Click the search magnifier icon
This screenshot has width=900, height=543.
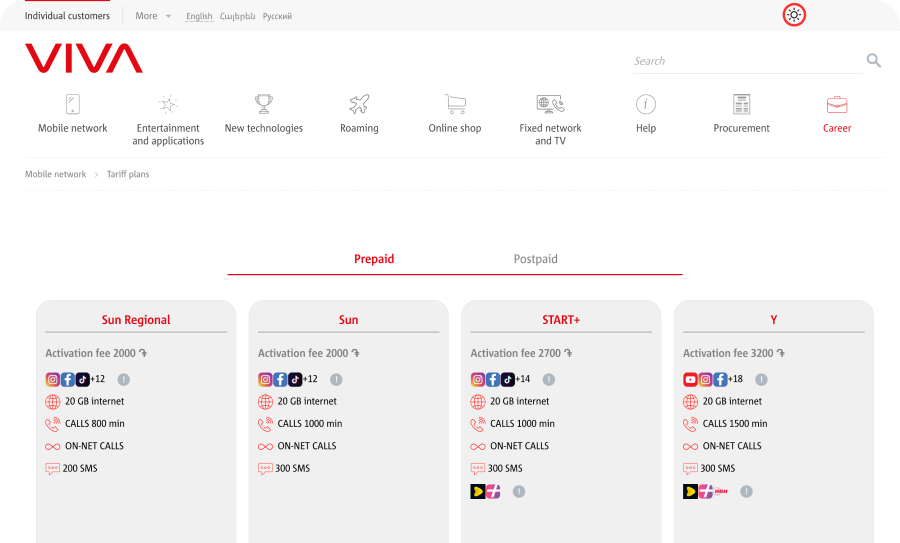(x=874, y=60)
